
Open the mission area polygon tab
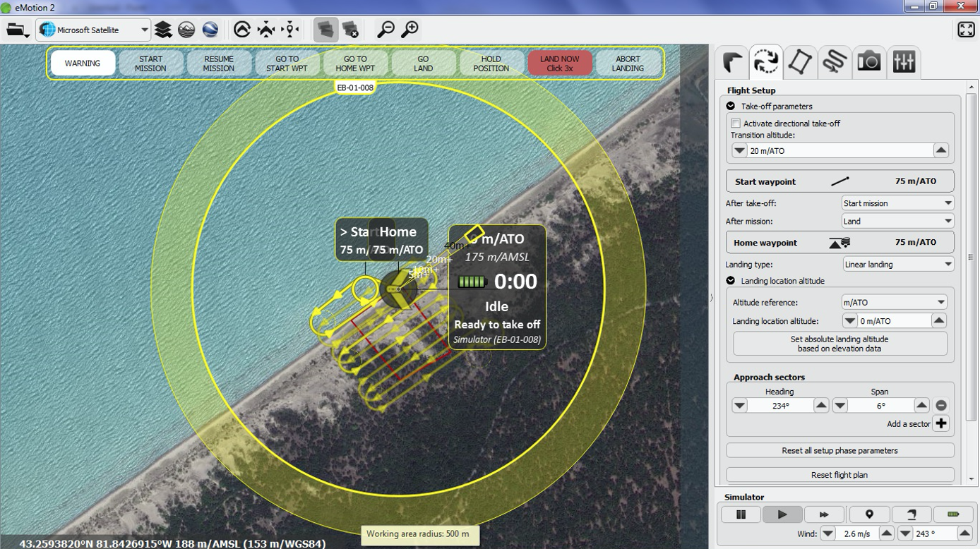800,62
